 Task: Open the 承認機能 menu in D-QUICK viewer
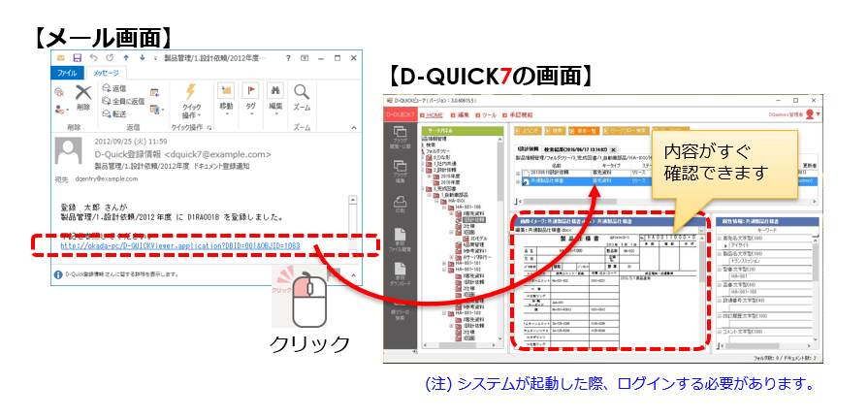point(518,115)
